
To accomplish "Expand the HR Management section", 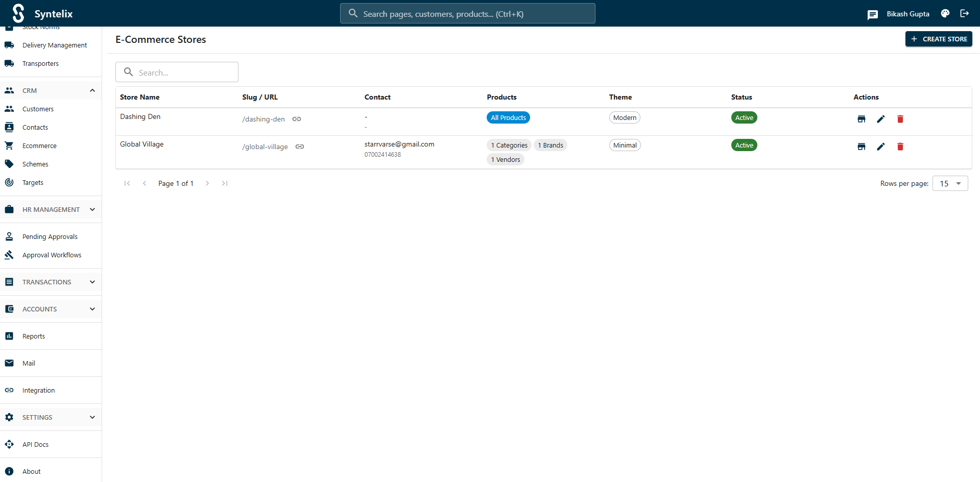I will (x=92, y=209).
